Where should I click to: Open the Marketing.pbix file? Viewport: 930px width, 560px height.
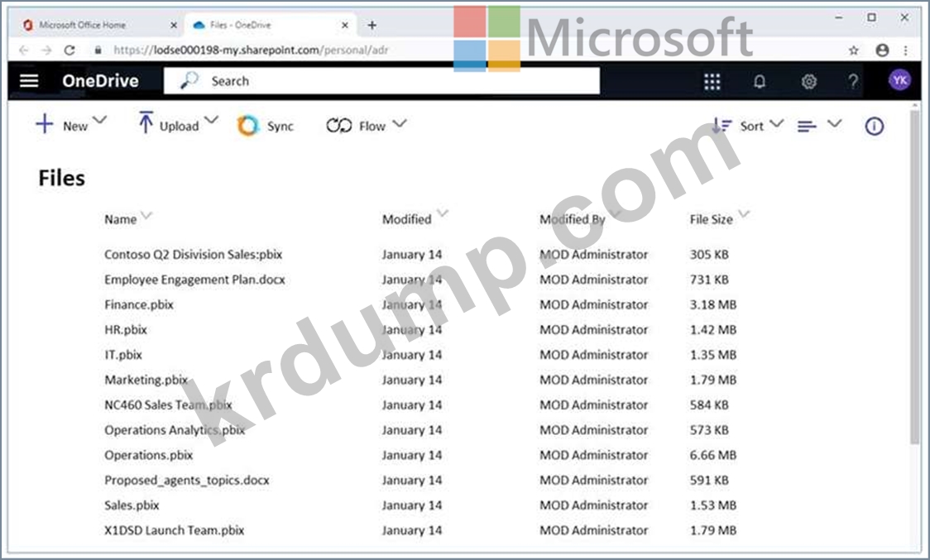click(146, 380)
